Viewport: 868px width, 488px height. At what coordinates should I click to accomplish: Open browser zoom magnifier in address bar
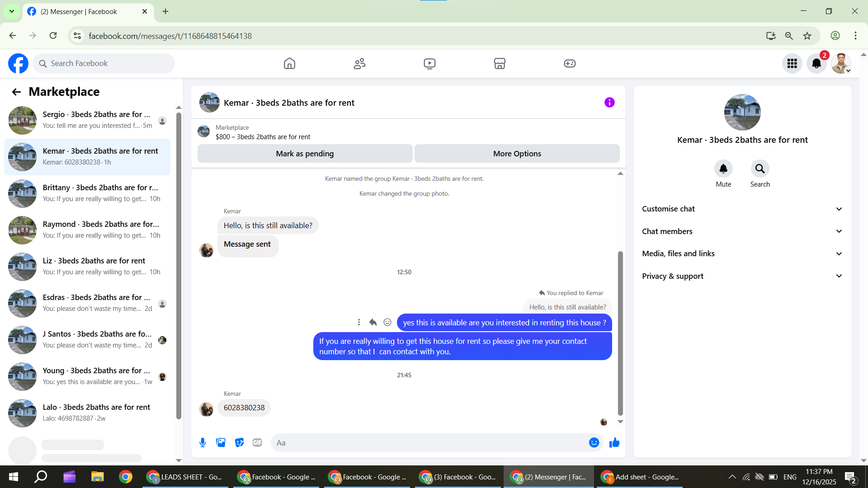(789, 36)
